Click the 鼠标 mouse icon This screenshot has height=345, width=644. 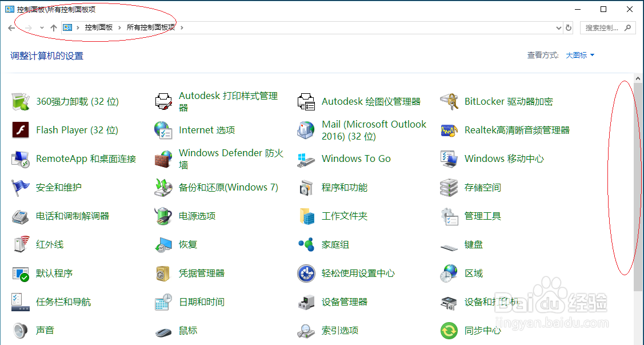point(163,331)
